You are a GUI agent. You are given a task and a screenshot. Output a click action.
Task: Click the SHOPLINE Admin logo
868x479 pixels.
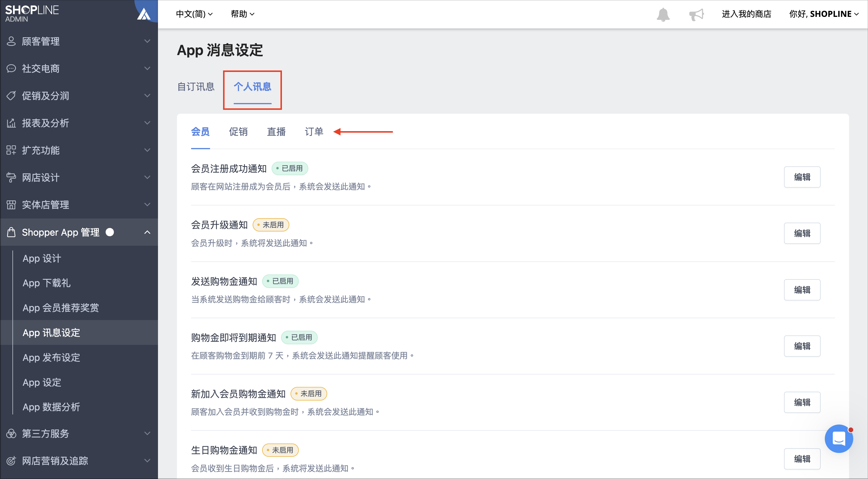coord(32,14)
